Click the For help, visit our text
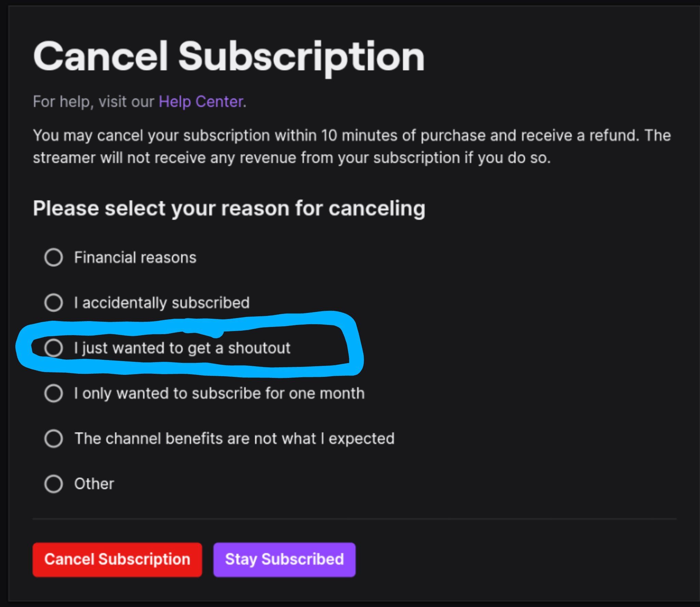This screenshot has width=700, height=607. [94, 102]
